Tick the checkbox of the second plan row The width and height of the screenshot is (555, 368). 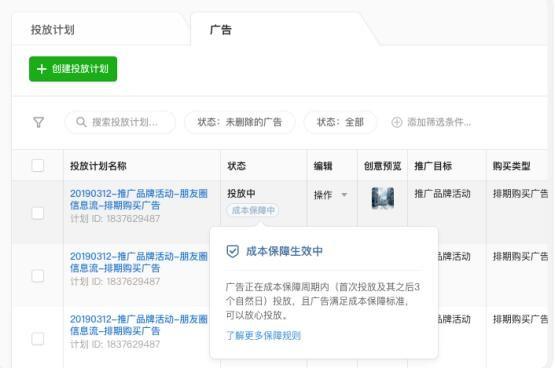click(x=38, y=276)
